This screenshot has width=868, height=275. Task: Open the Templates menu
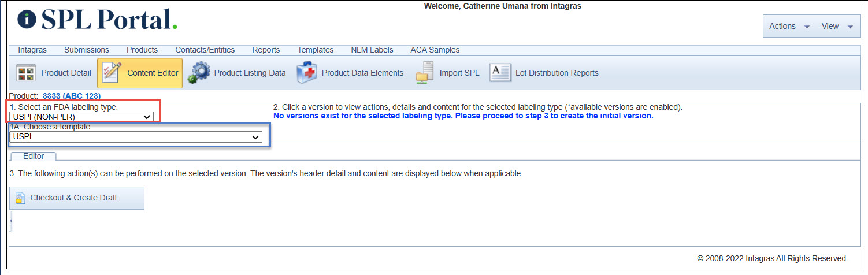click(x=316, y=50)
